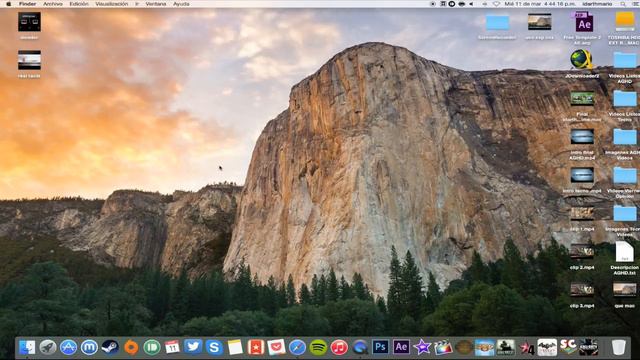The image size is (640, 360).
Task: Launch After Effects from the dock
Action: (x=401, y=347)
